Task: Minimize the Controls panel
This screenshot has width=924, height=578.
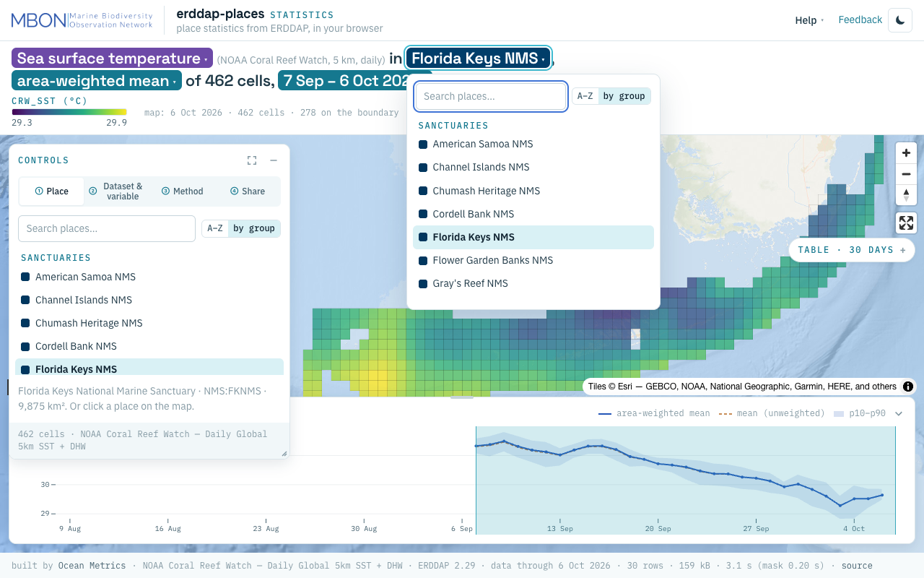Action: coord(274,160)
